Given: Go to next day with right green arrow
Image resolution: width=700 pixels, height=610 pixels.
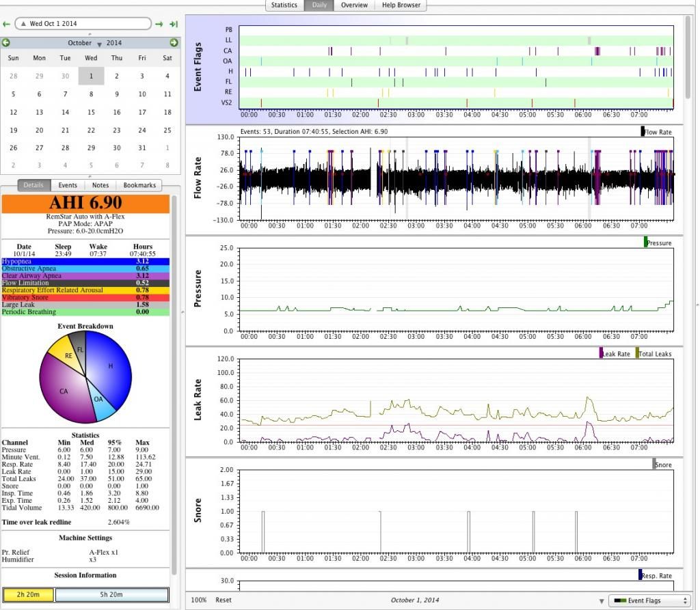Looking at the screenshot, I should [x=159, y=24].
